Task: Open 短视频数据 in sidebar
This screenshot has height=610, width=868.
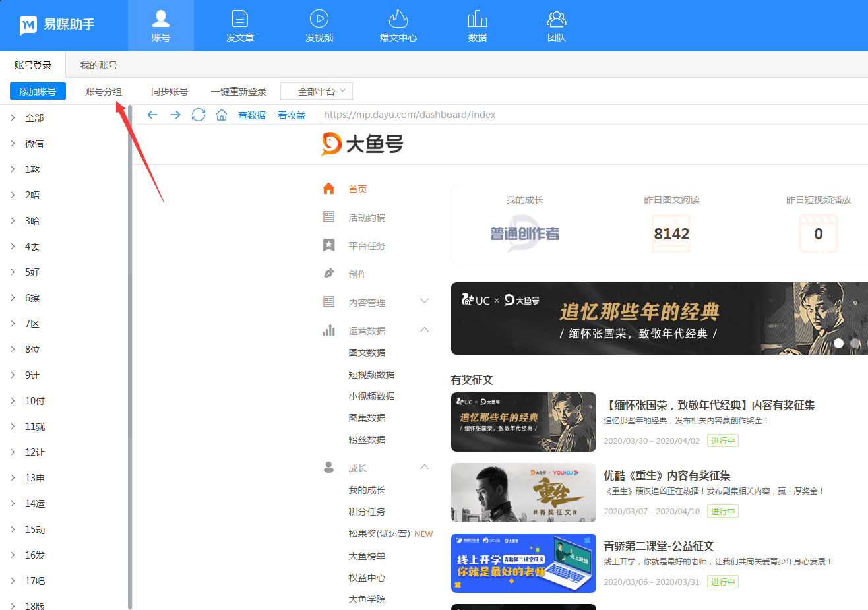Action: [371, 375]
